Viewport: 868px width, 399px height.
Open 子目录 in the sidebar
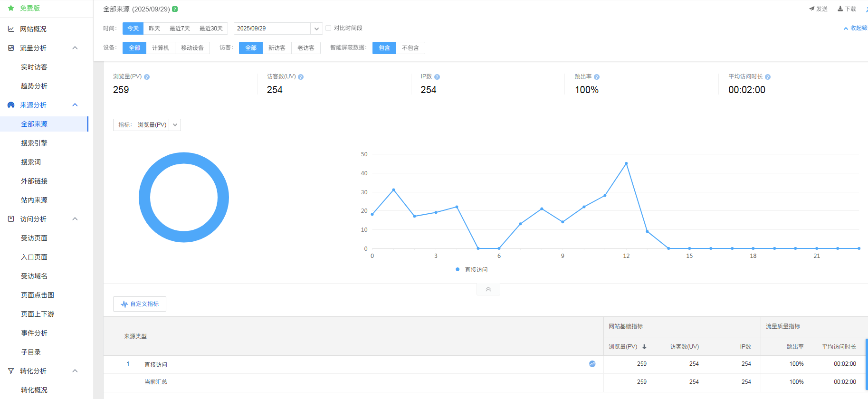pyautogui.click(x=31, y=352)
